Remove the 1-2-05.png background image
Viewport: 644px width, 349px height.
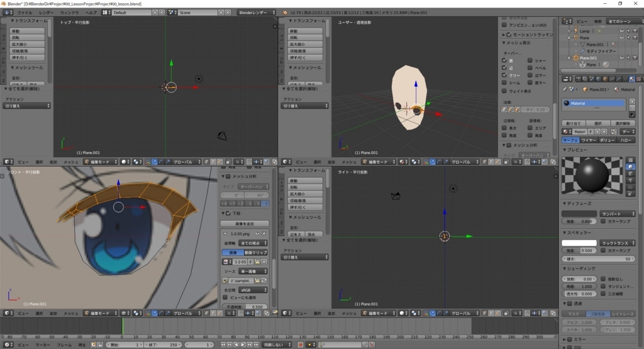264,234
